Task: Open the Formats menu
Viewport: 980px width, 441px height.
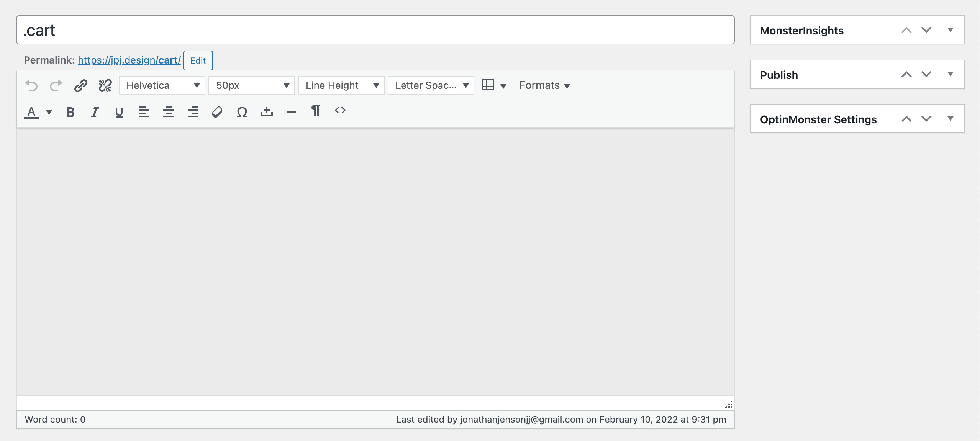Action: pos(544,85)
